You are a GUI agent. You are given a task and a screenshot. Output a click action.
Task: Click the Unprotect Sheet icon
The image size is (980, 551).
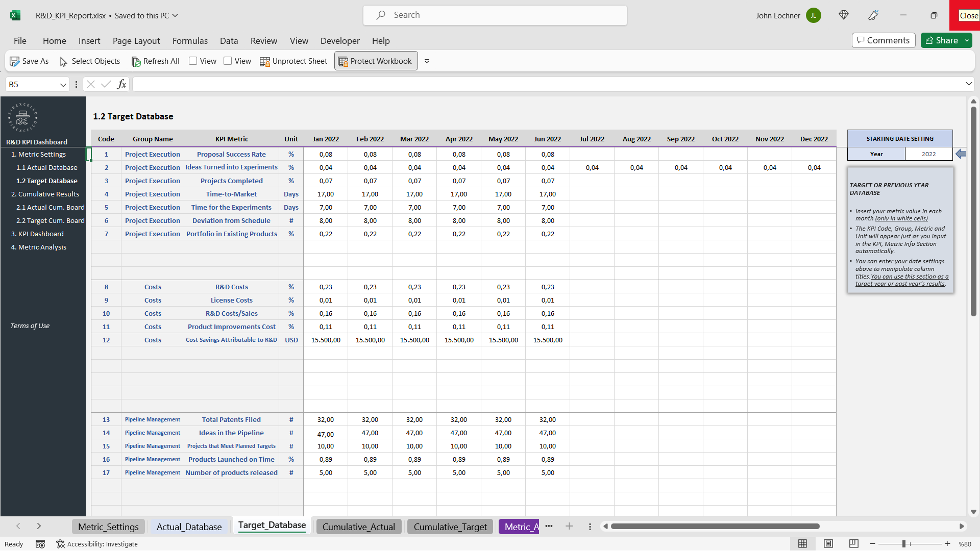point(265,61)
